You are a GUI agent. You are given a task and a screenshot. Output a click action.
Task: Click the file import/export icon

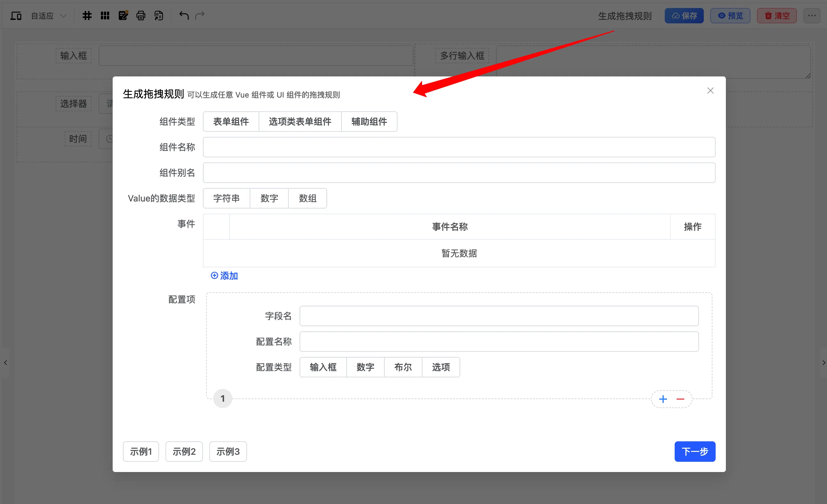(159, 15)
